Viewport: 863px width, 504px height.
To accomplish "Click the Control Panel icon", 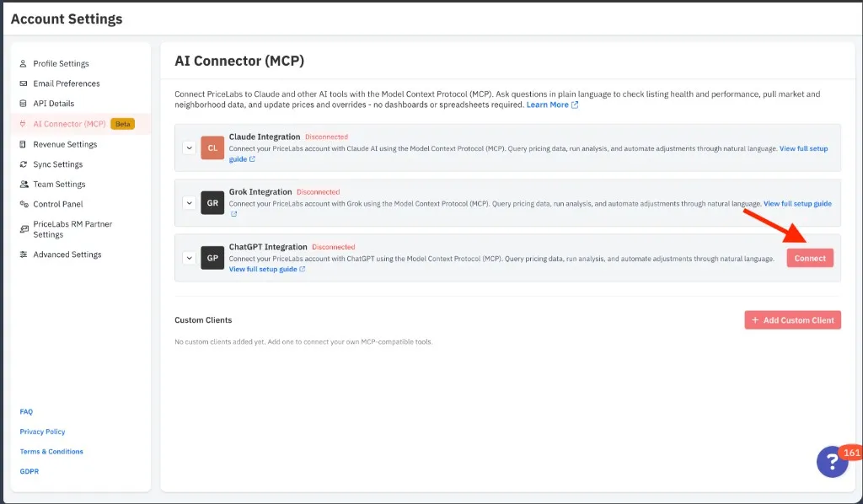I will click(x=24, y=204).
